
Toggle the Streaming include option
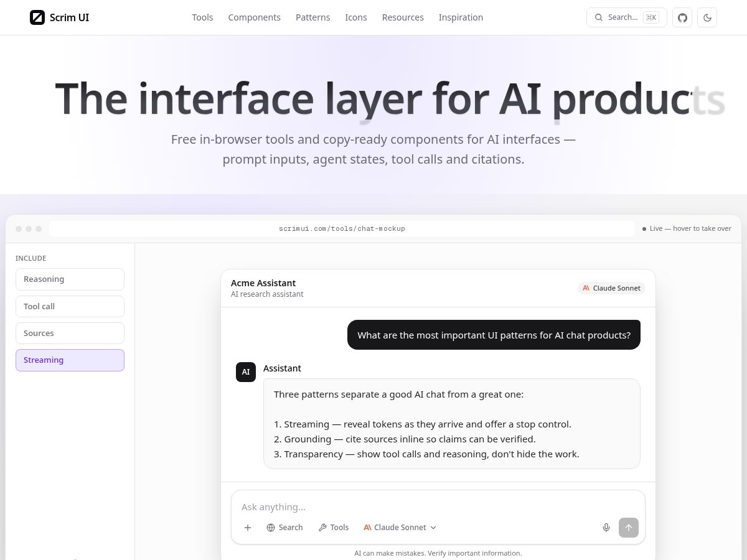click(70, 360)
